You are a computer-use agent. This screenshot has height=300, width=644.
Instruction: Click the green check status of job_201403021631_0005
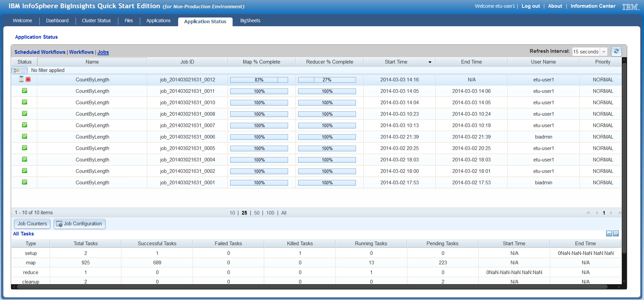[25, 148]
